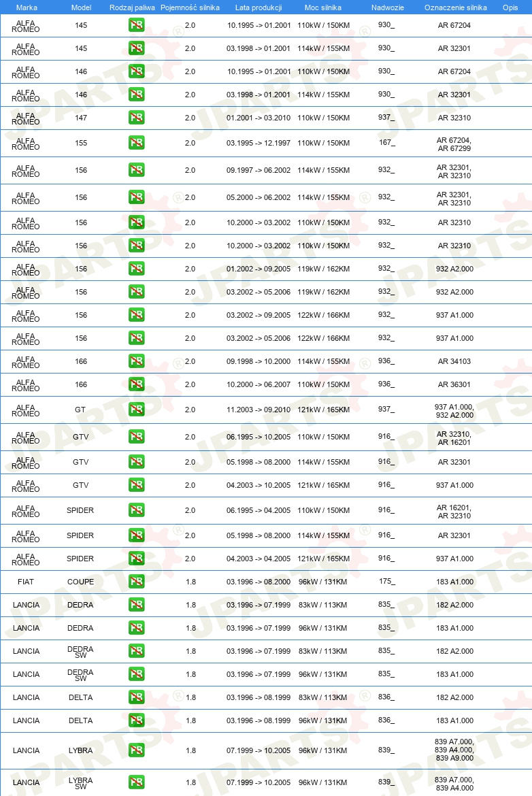The image size is (532, 796).
Task: Click fuel icon in SPIDER row starting 05.1998
Action: (x=137, y=535)
